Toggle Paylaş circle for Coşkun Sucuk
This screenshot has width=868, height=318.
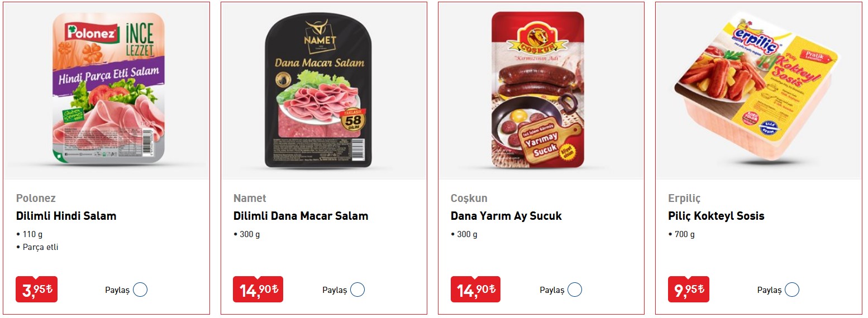point(575,290)
